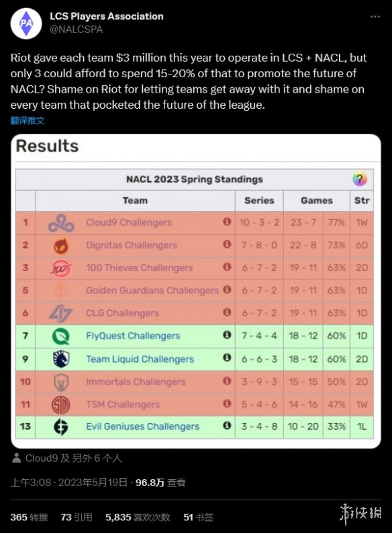Open the @NALCSPA handle link
Image resolution: width=392 pixels, height=533 pixels.
[x=76, y=30]
